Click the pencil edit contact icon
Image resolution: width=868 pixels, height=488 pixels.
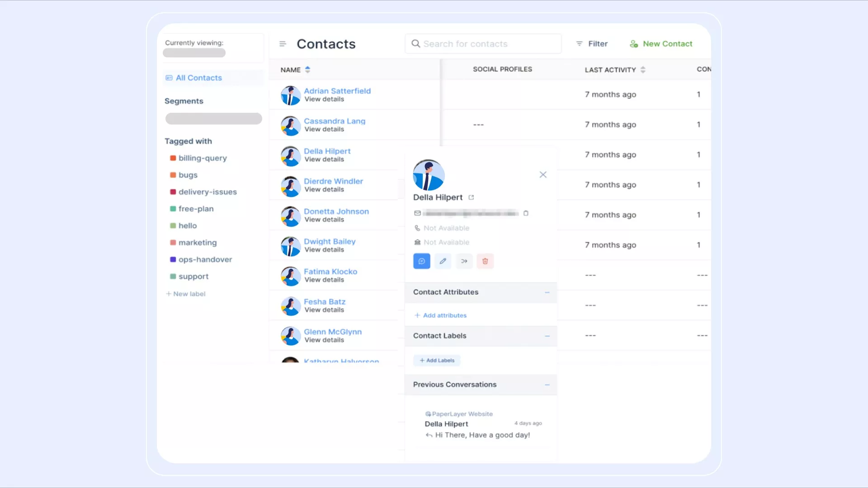pyautogui.click(x=443, y=261)
